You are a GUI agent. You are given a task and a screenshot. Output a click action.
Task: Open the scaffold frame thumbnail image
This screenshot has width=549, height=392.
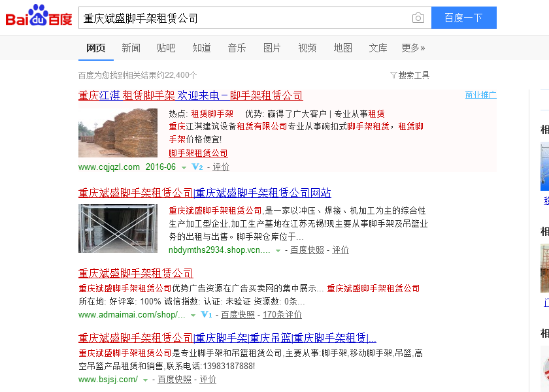118,228
